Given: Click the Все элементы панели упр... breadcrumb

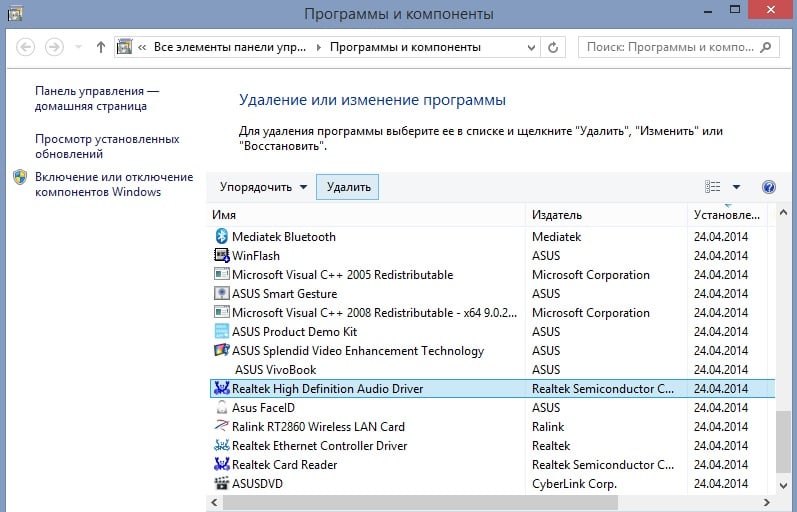Looking at the screenshot, I should 230,47.
